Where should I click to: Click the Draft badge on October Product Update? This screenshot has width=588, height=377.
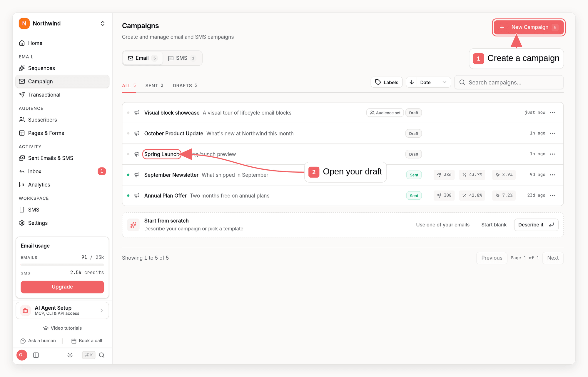414,134
